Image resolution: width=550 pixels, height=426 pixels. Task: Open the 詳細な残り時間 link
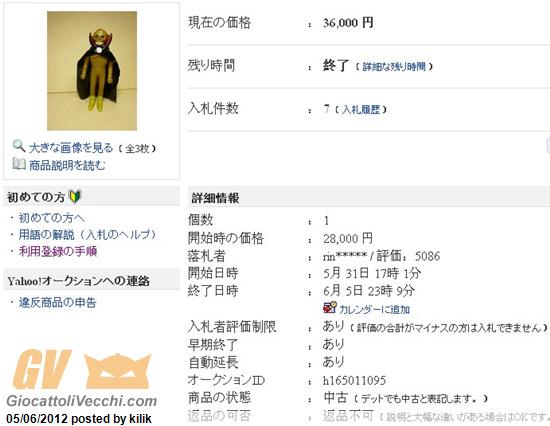[394, 66]
